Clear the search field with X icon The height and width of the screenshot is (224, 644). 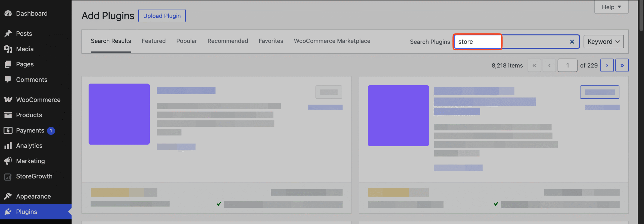coord(572,42)
